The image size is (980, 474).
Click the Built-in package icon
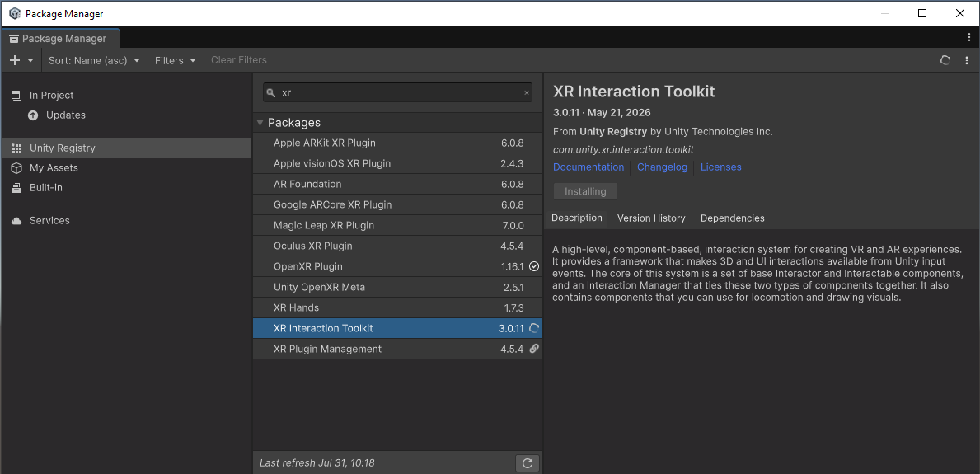coord(16,188)
